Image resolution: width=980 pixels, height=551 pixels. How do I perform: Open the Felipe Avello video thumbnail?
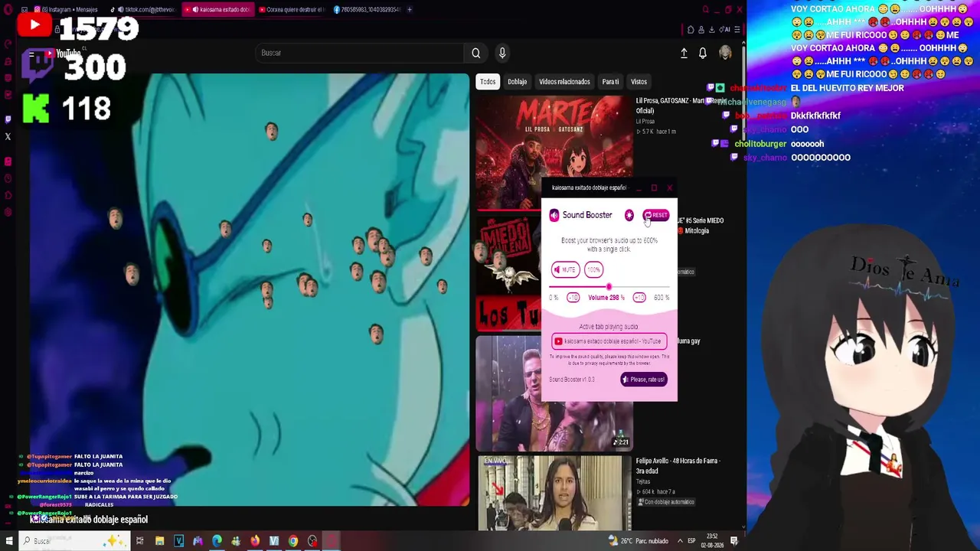pyautogui.click(x=554, y=493)
